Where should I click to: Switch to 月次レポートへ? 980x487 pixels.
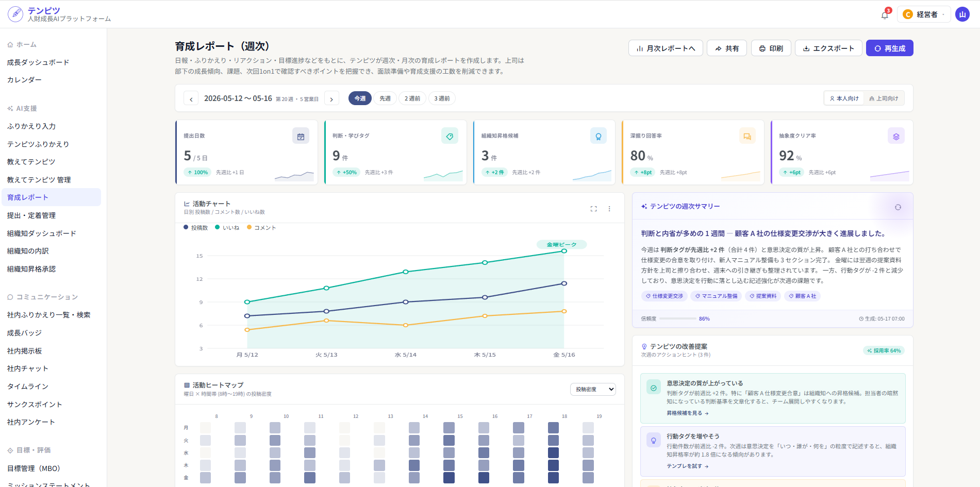tap(666, 48)
